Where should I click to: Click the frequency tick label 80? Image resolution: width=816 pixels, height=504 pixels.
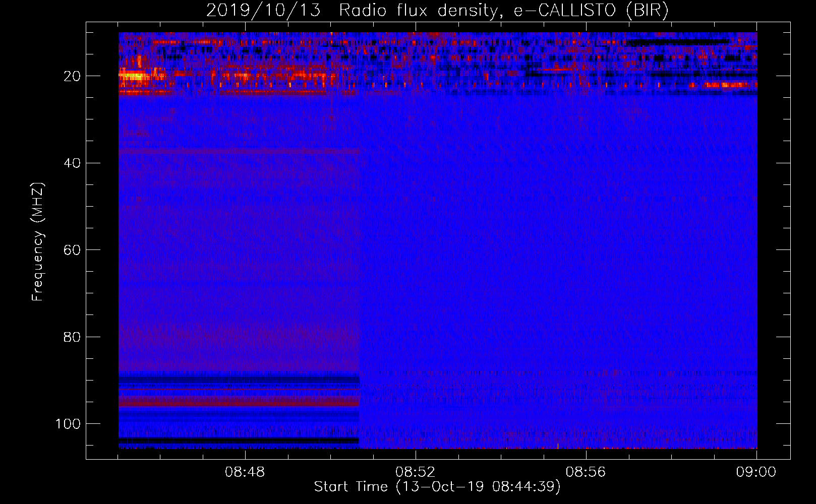(x=72, y=337)
